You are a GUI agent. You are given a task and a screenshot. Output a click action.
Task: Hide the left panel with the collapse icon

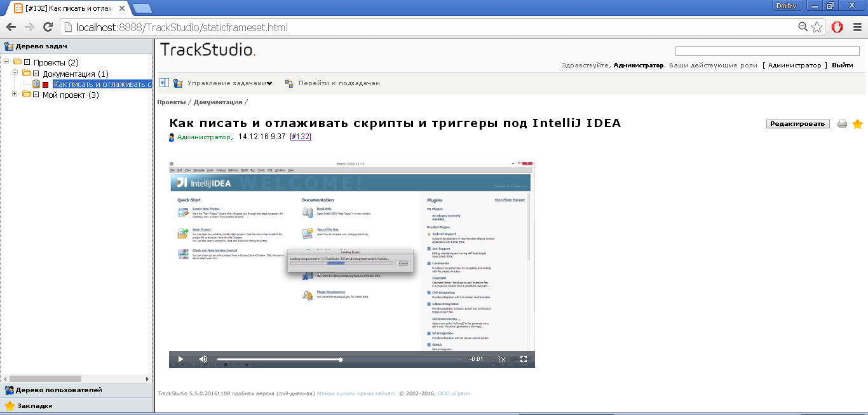(164, 83)
